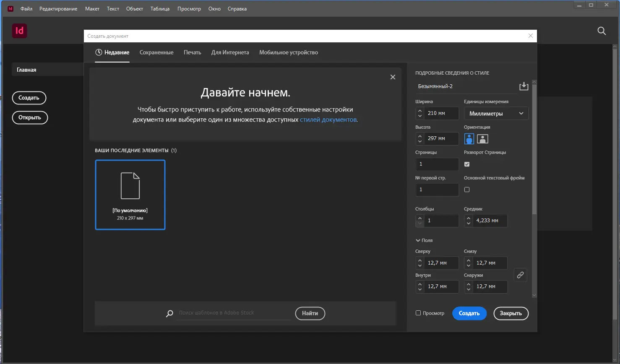Screen dimensions: 620x364
Task: Switch to the Сохраненные tab
Action: point(156,52)
